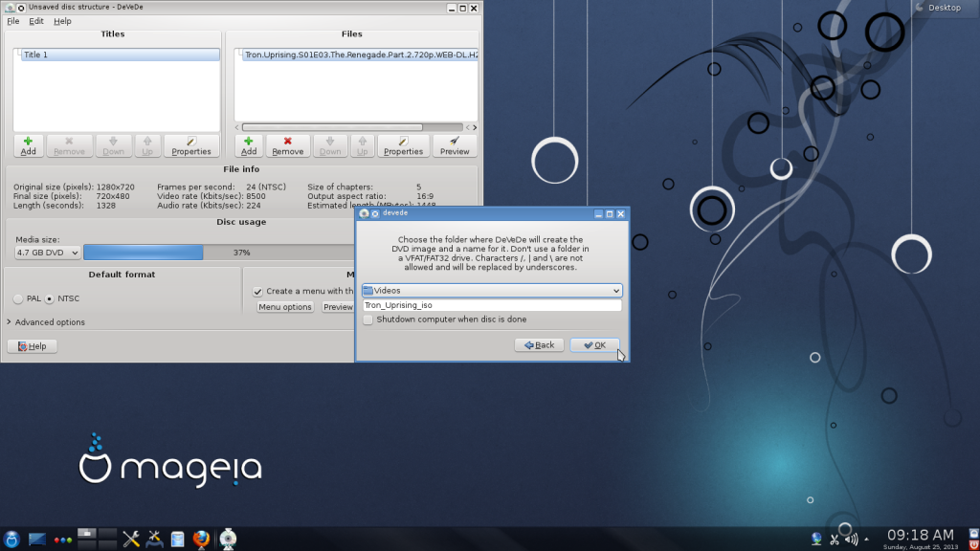Open Properties for the selected file
This screenshot has height=551, width=980.
coord(403,145)
